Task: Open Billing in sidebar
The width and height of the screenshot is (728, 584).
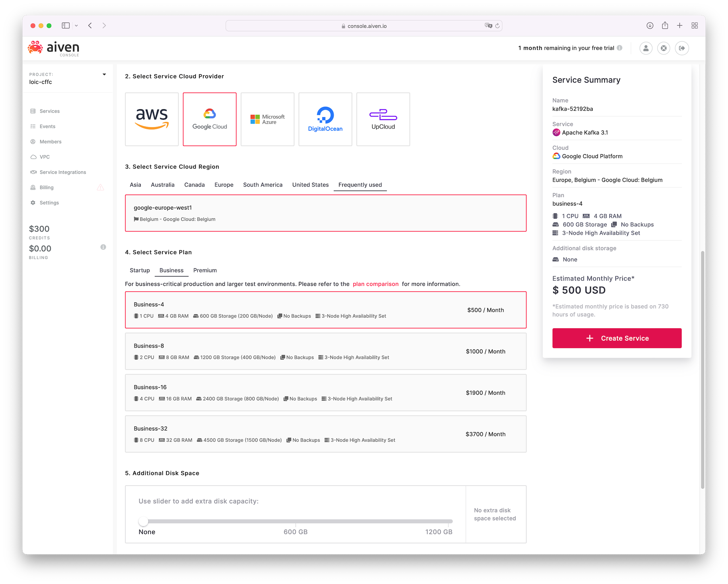Action: point(47,188)
